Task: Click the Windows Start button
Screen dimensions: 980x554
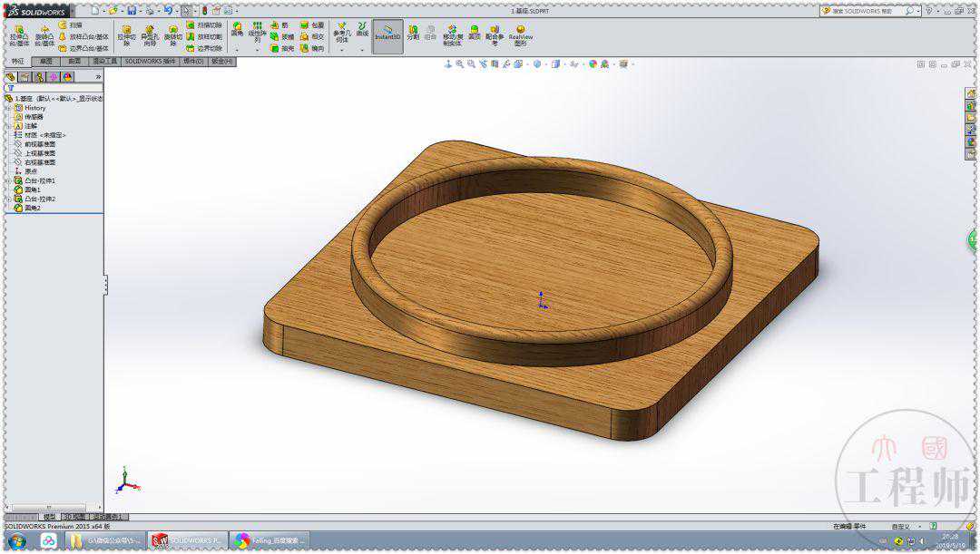Action: click(x=16, y=541)
